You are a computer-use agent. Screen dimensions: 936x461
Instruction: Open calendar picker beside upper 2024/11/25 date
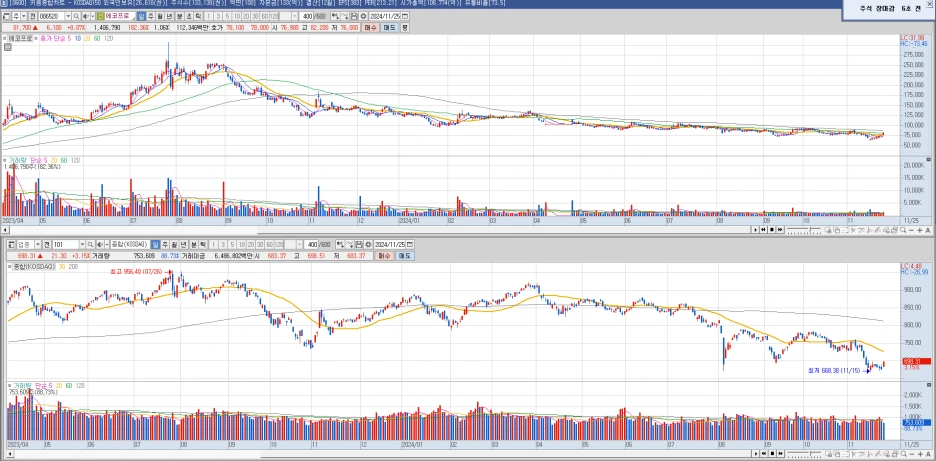click(404, 16)
